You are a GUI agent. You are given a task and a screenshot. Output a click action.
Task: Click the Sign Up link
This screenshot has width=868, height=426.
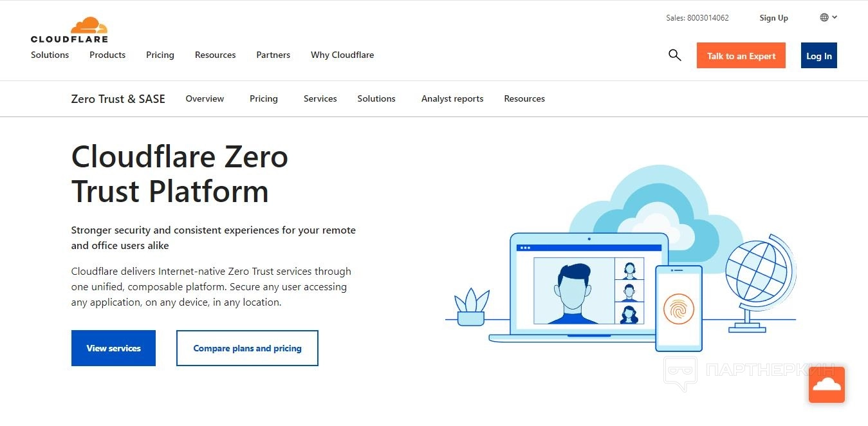pos(773,18)
